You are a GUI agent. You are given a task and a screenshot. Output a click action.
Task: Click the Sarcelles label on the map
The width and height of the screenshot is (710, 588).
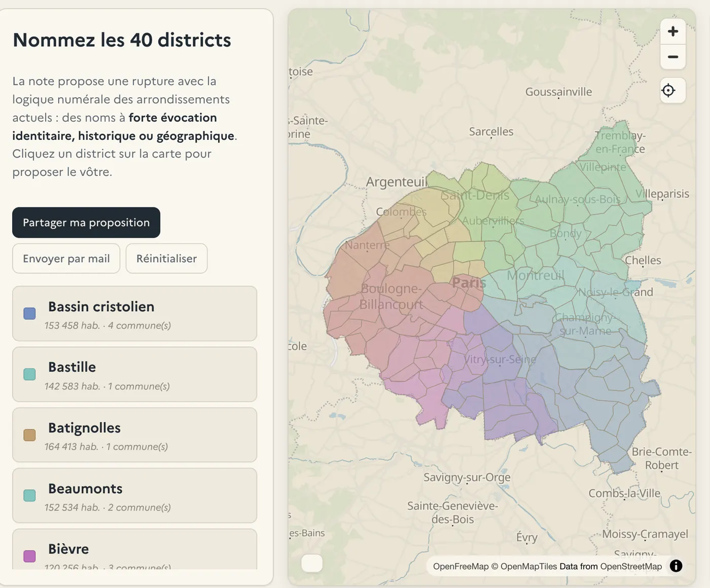tap(491, 132)
